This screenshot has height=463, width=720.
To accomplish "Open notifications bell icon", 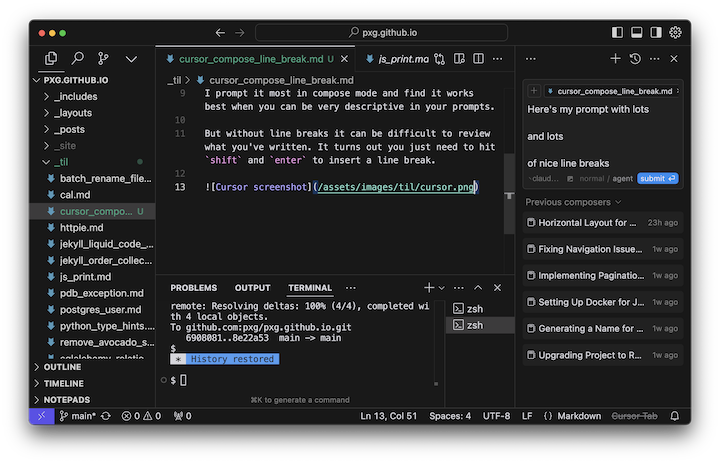I will [x=675, y=417].
